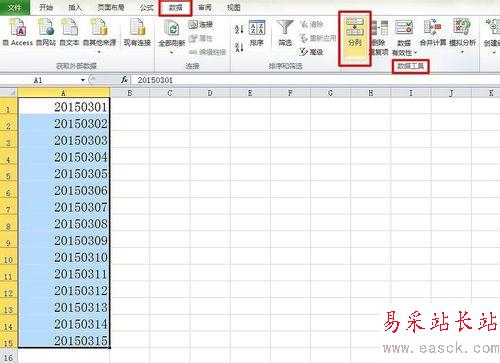500x363 pixels.
Task: Open 自其他来源 other sources menu
Action: 99,35
